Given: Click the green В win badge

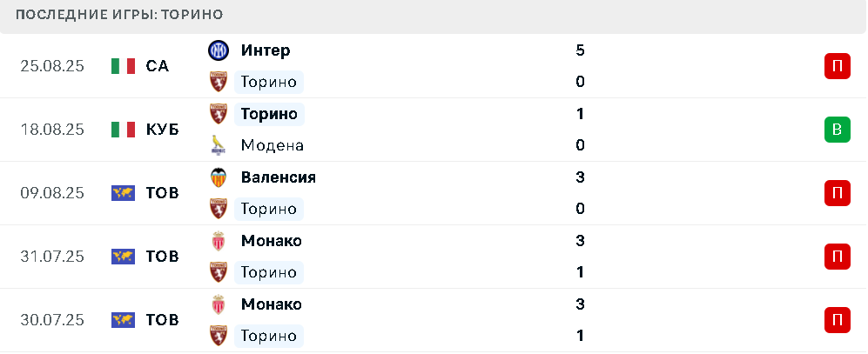Looking at the screenshot, I should [x=837, y=130].
